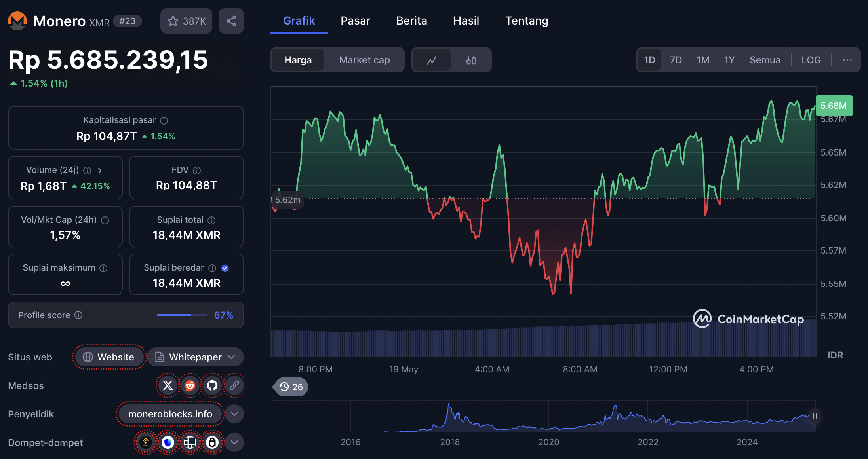The width and height of the screenshot is (868, 459).
Task: Click the history events badge 26
Action: (x=291, y=387)
